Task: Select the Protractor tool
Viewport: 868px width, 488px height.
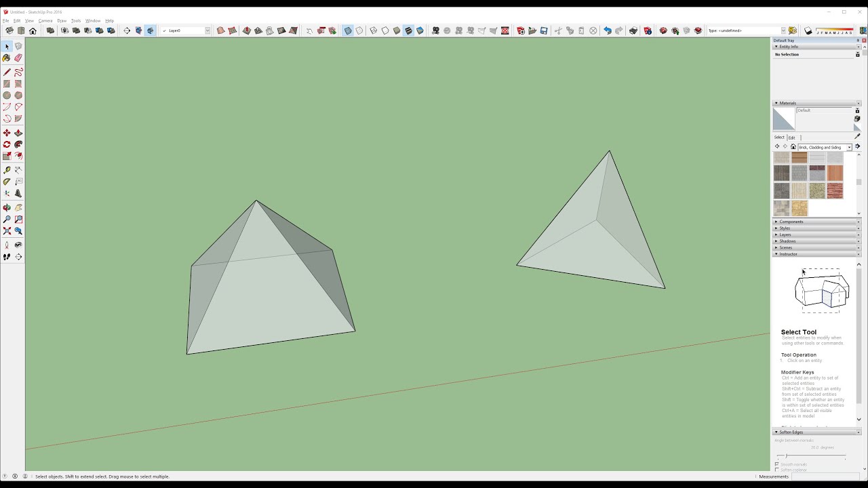Action: [7, 182]
